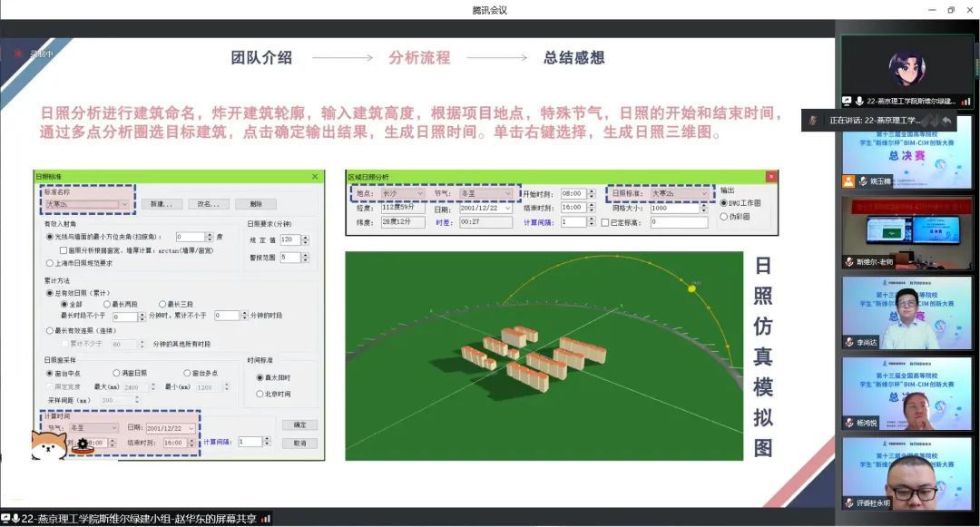Select the 总结感想 section heading
Image resolution: width=980 pixels, height=527 pixels.
pyautogui.click(x=573, y=58)
